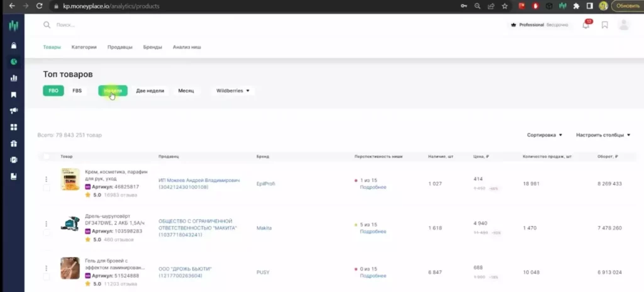Open the shopping bag sidebar icon
The width and height of the screenshot is (644, 292).
click(x=14, y=45)
